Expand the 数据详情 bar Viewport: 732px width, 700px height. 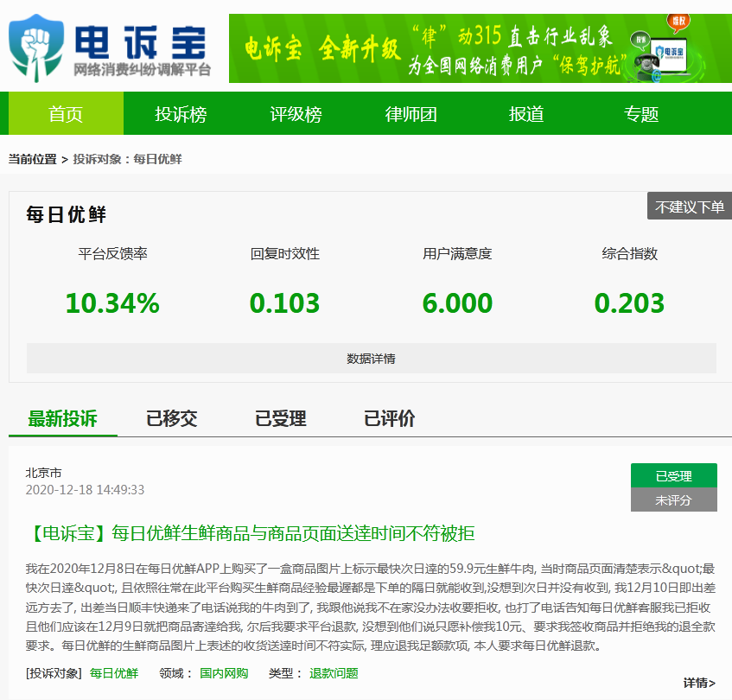click(x=371, y=359)
